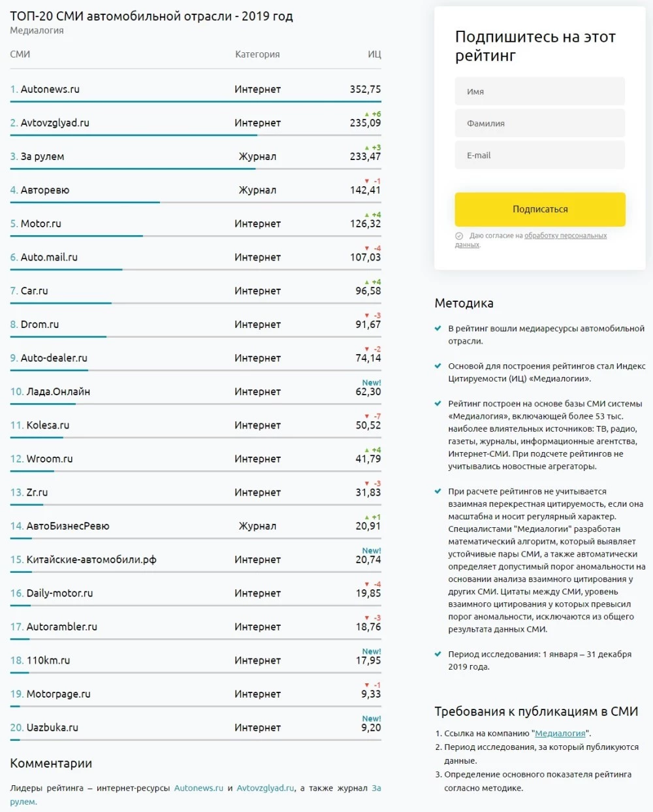The image size is (653, 812).
Task: Click the checkmark bullet before 'В рейтинг вошли медиаресурсы'
Action: coord(438,329)
